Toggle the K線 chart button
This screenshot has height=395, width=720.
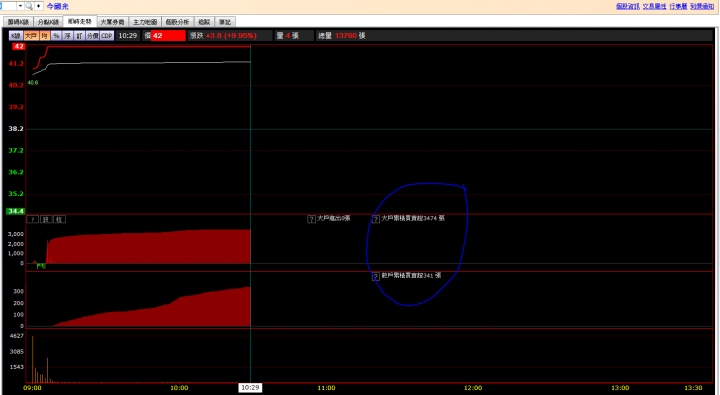(x=16, y=36)
